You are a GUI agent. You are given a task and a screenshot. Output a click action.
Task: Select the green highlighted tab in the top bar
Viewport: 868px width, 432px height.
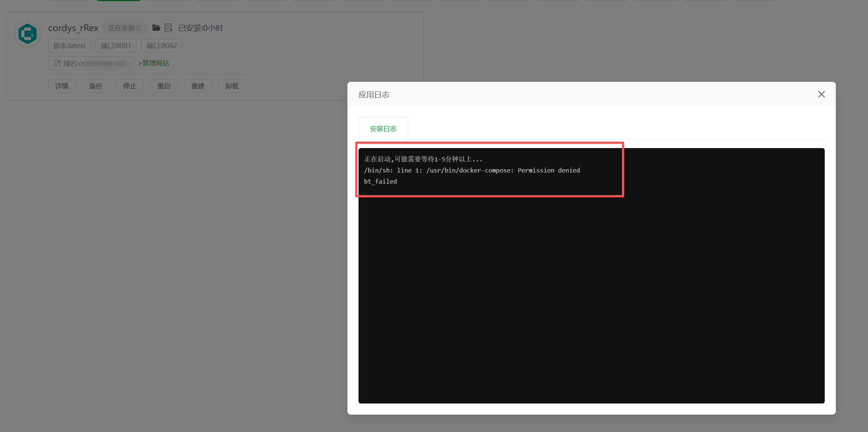[118, 1]
